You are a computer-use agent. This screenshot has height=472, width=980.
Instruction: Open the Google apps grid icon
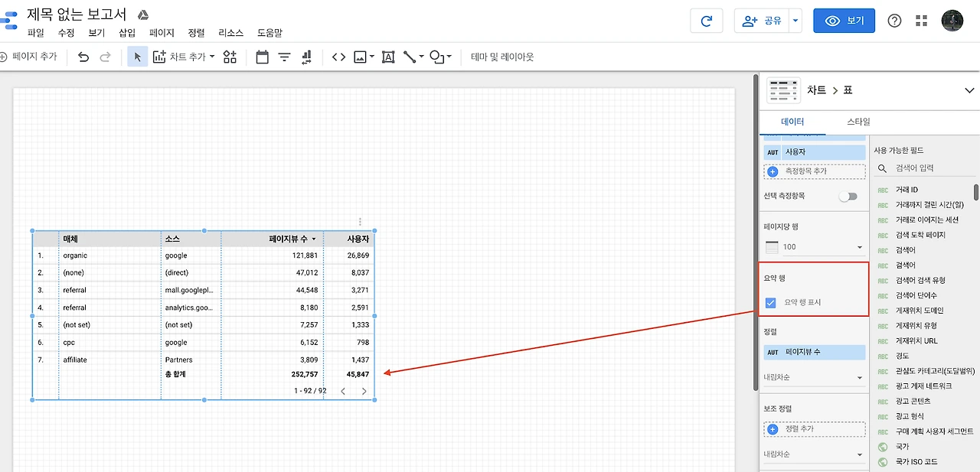(x=921, y=21)
